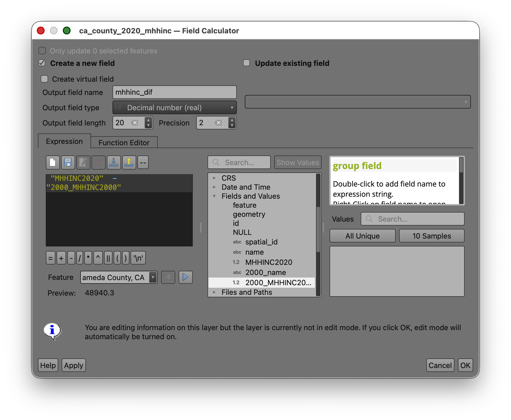Open the Output field type dropdown
This screenshot has height=420, width=511.
[x=174, y=108]
